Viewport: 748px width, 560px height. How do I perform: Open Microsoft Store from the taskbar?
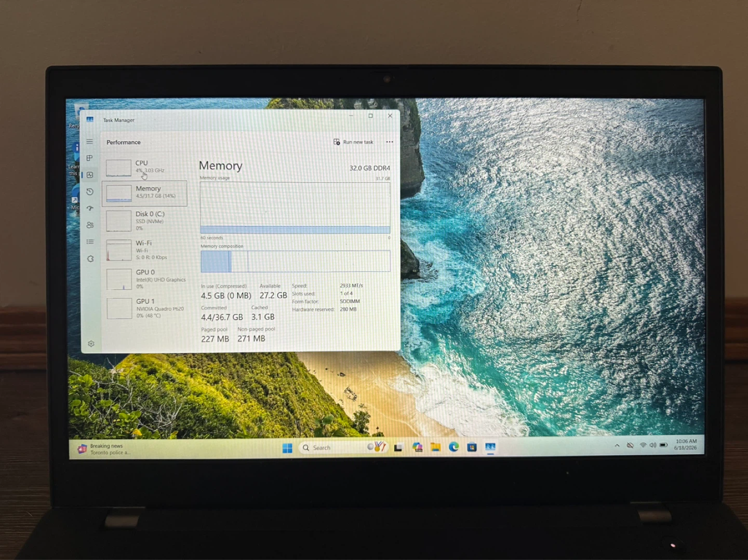point(472,447)
